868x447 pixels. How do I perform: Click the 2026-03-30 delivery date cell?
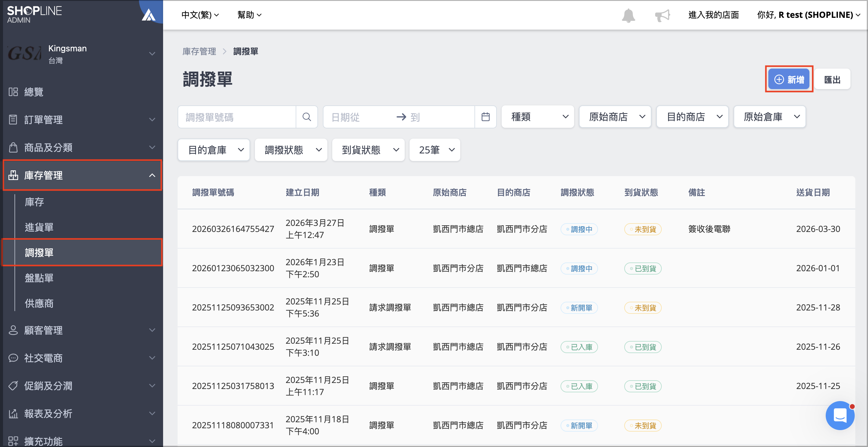[x=818, y=229]
